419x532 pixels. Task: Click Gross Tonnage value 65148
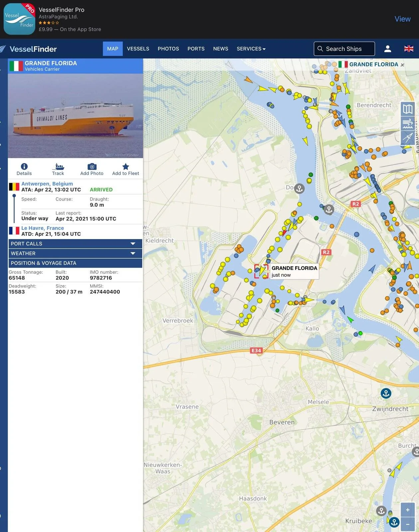[x=17, y=278]
